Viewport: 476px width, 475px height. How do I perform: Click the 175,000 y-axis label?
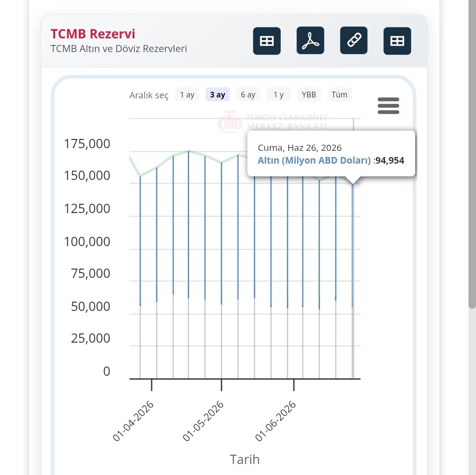coord(87,144)
